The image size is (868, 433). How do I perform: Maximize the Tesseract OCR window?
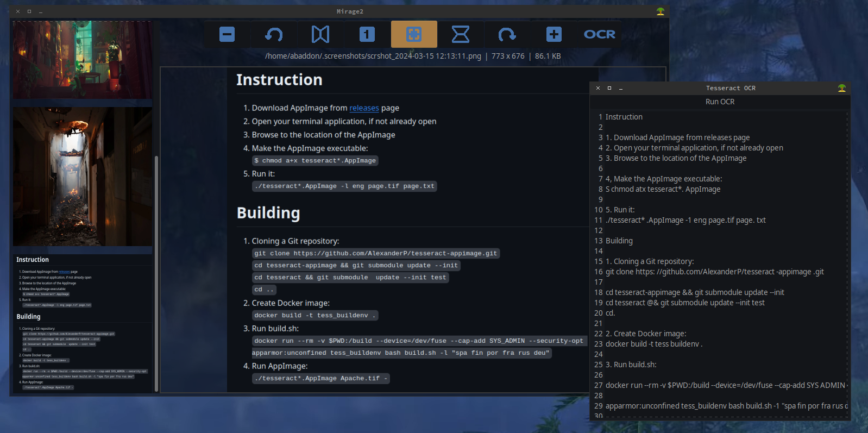(609, 88)
